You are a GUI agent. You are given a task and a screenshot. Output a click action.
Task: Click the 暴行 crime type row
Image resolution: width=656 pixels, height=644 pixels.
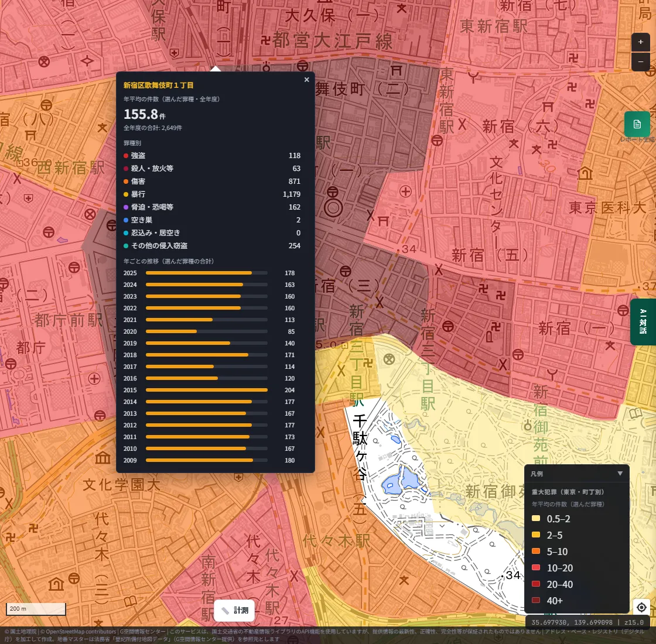pos(212,194)
